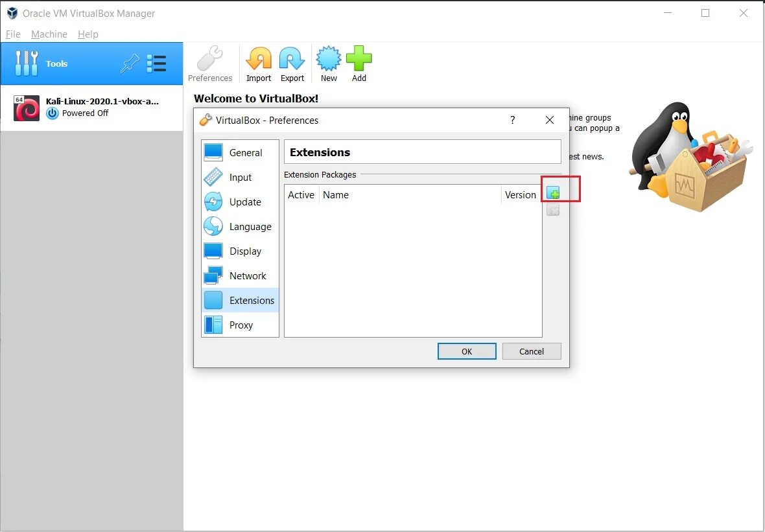Click the Kali Linux machine icon
Image resolution: width=765 pixels, height=532 pixels.
click(x=27, y=108)
